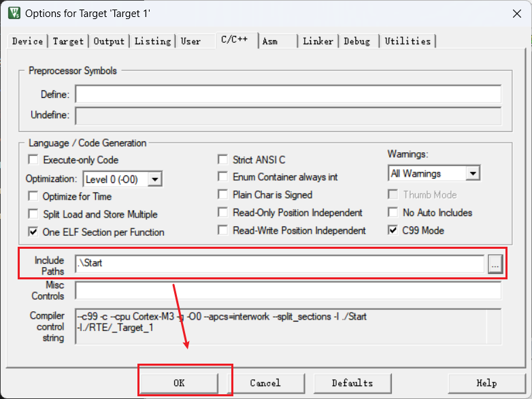Switch to the Target tab
This screenshot has height=399, width=532.
tap(68, 41)
